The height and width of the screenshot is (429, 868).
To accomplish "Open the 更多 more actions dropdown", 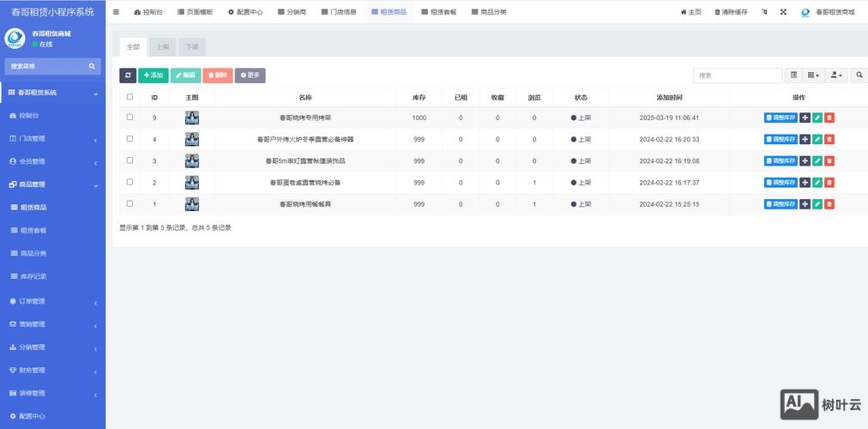I will 250,76.
